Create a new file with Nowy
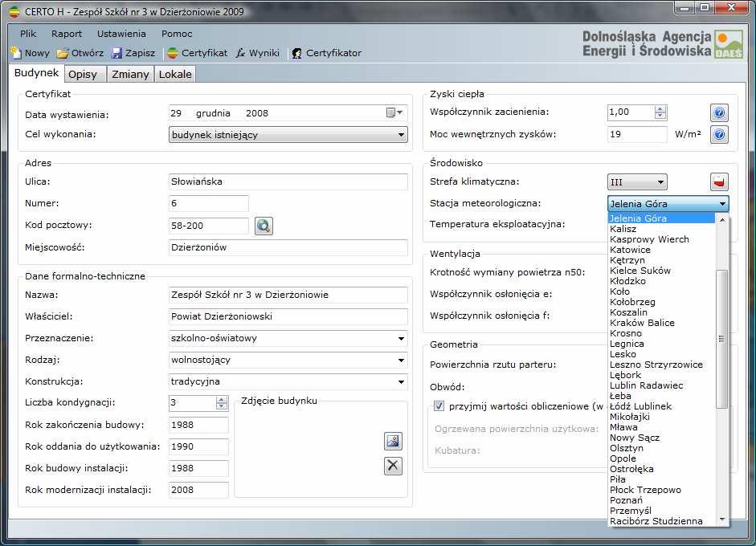Screen dimensions: 756x546 [x=30, y=53]
